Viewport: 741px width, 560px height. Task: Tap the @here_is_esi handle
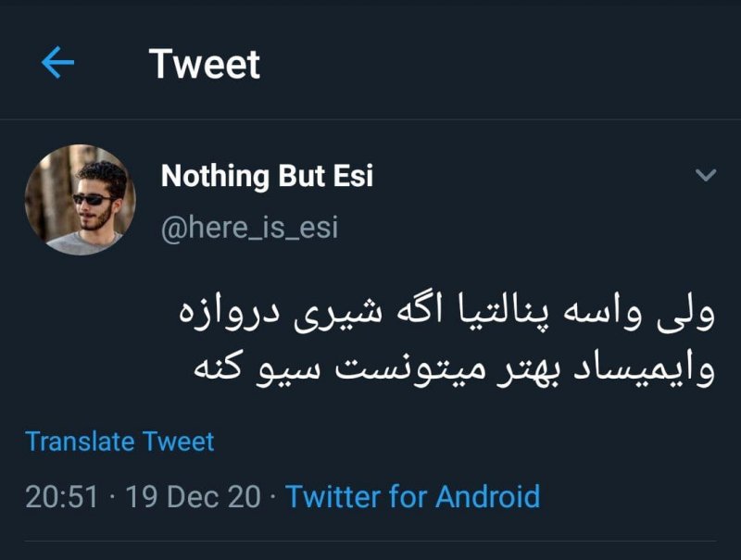[249, 227]
